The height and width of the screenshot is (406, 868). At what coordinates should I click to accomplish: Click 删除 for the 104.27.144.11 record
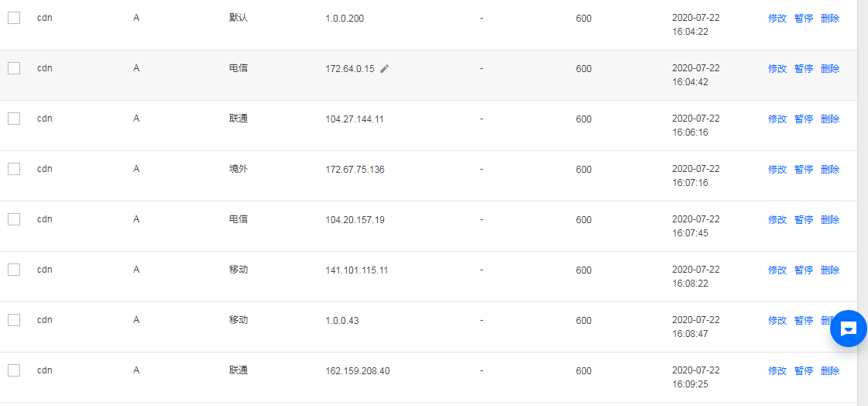(830, 119)
